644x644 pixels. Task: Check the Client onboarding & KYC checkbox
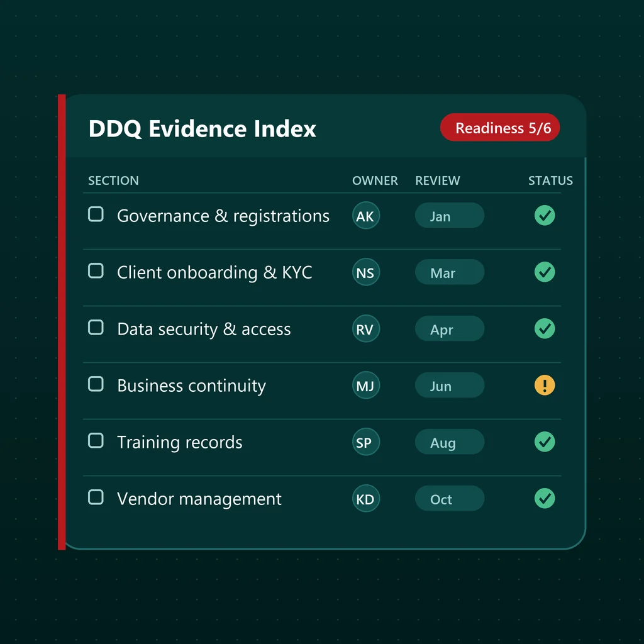click(96, 270)
